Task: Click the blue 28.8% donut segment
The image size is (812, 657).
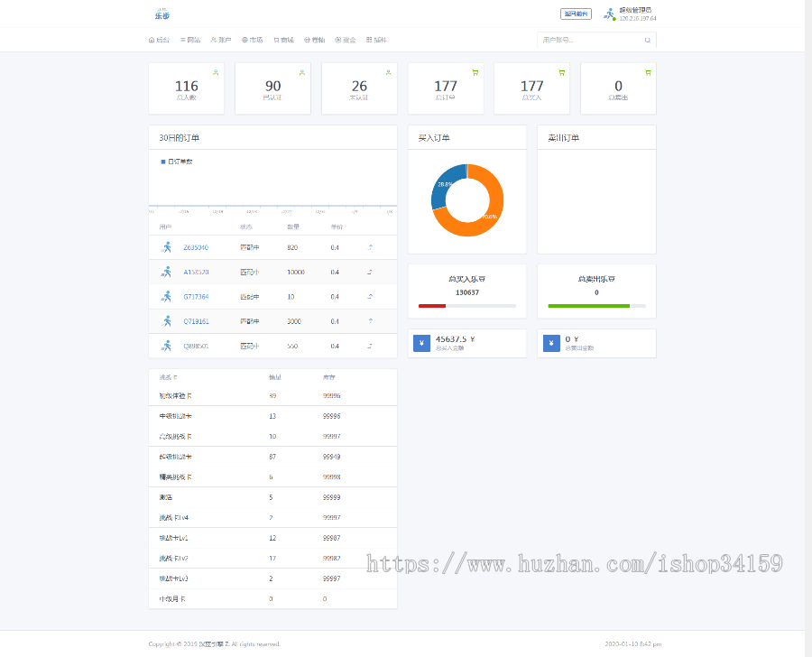Action: (443, 185)
